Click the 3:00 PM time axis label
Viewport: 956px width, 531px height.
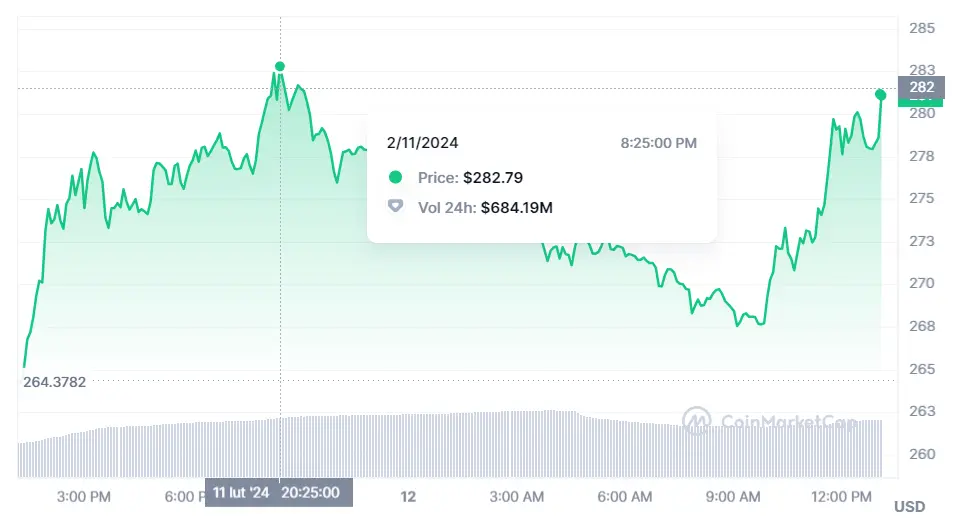84,496
